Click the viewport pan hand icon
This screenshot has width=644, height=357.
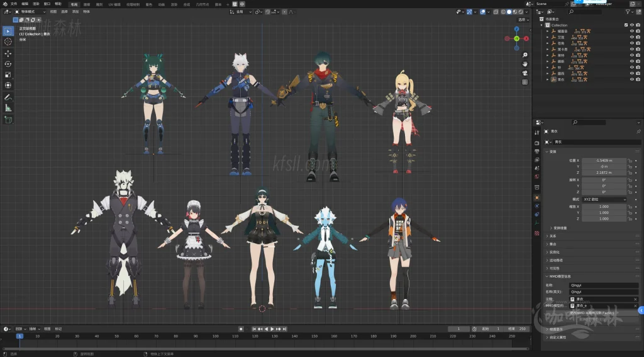pos(525,64)
